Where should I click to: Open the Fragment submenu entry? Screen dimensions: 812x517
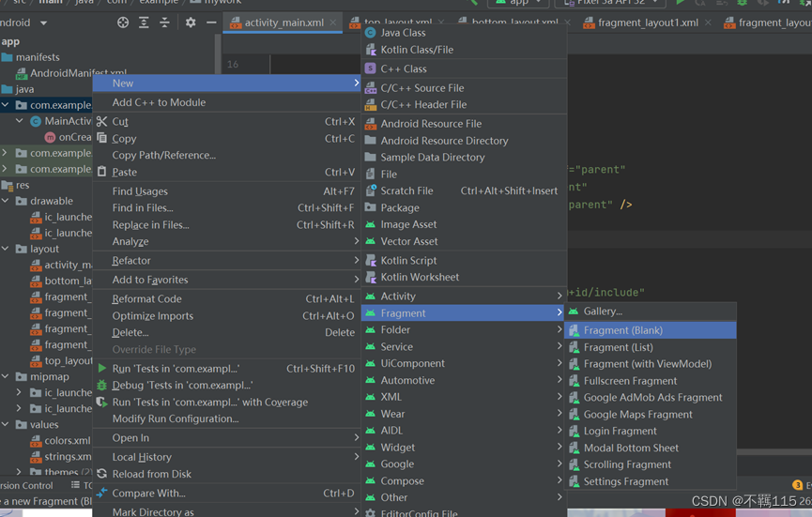[x=463, y=313]
